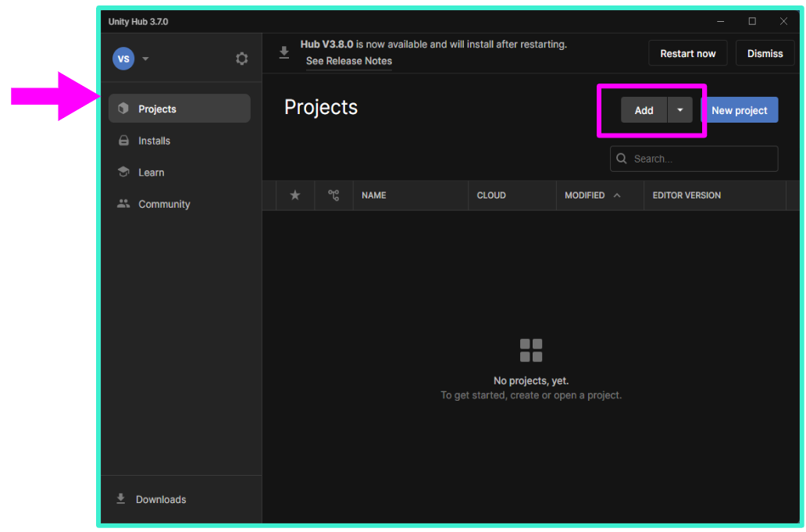Click the Add project button
This screenshot has height=532, width=806.
[x=644, y=110]
